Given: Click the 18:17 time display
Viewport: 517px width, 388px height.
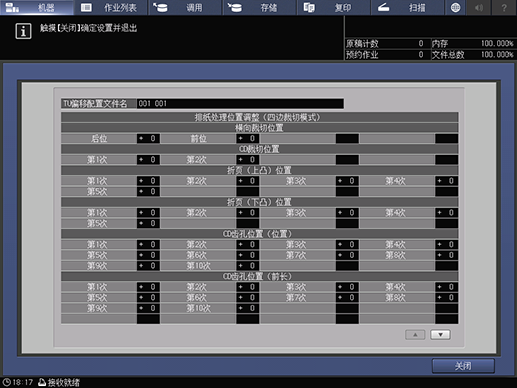Looking at the screenshot, I should tap(23, 382).
